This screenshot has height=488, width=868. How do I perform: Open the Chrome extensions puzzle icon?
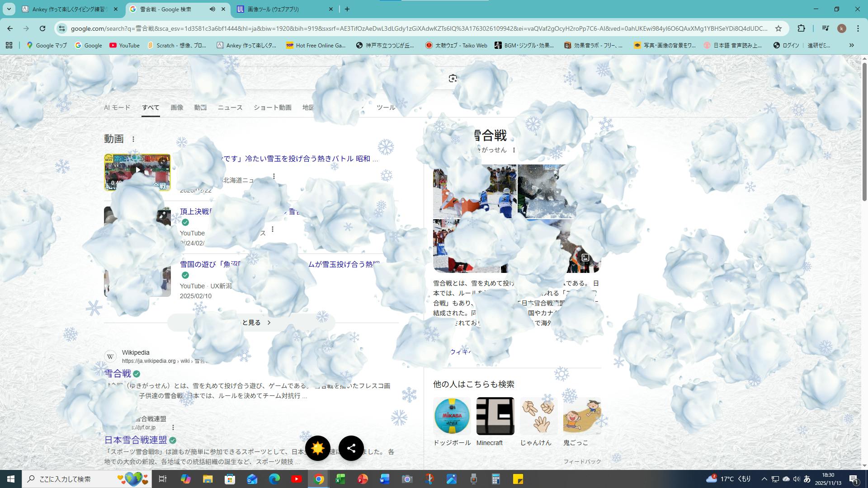coord(801,28)
